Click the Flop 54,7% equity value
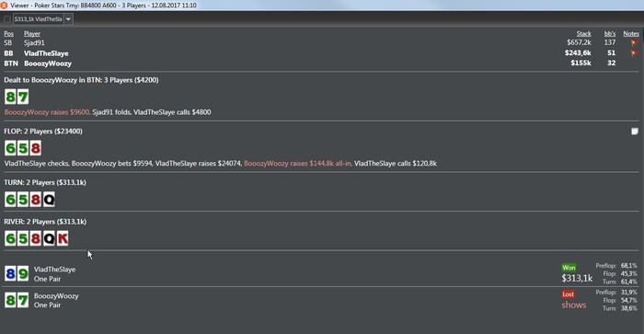 (628, 300)
